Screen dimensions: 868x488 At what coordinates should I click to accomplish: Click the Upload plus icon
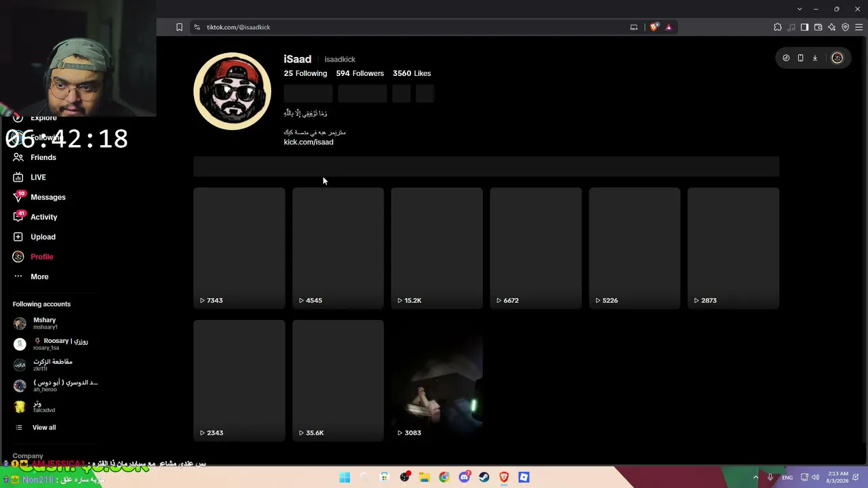[18, 237]
